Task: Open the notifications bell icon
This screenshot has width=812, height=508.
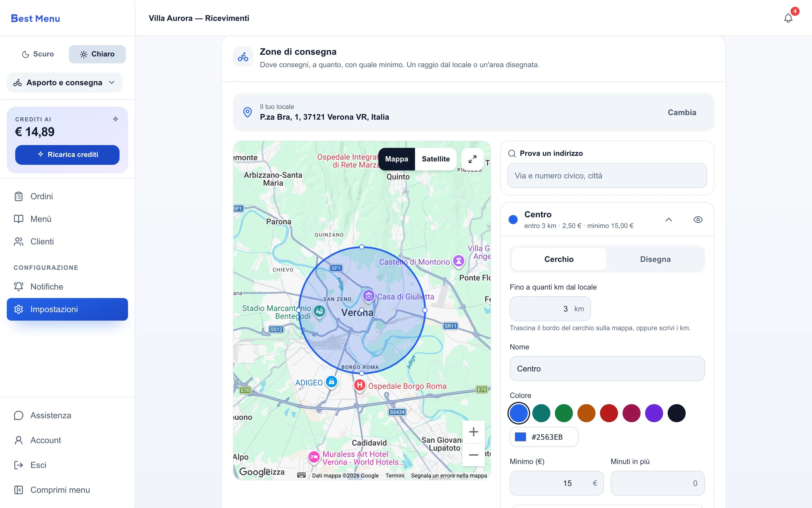Action: [788, 18]
